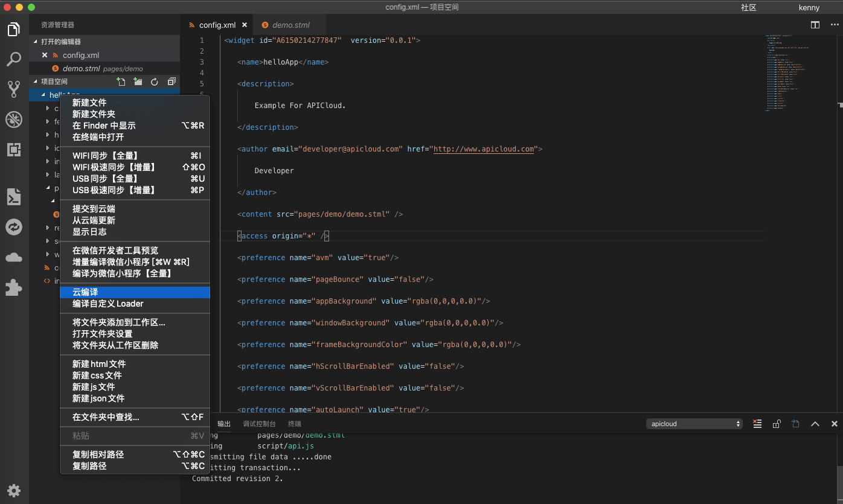Switch to the 调试控制台 panel tab
Screen dimensions: 843x504
pos(259,424)
